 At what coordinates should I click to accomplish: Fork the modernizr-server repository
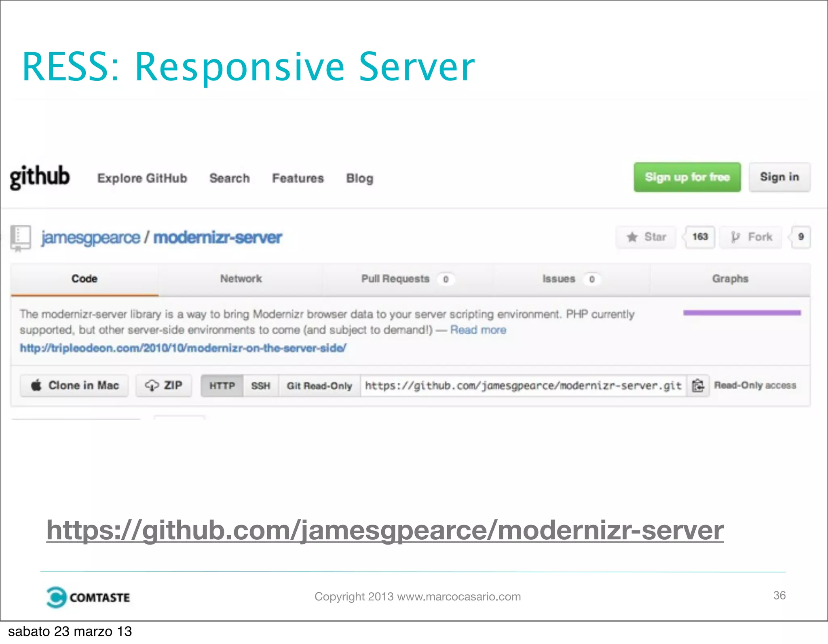point(751,237)
